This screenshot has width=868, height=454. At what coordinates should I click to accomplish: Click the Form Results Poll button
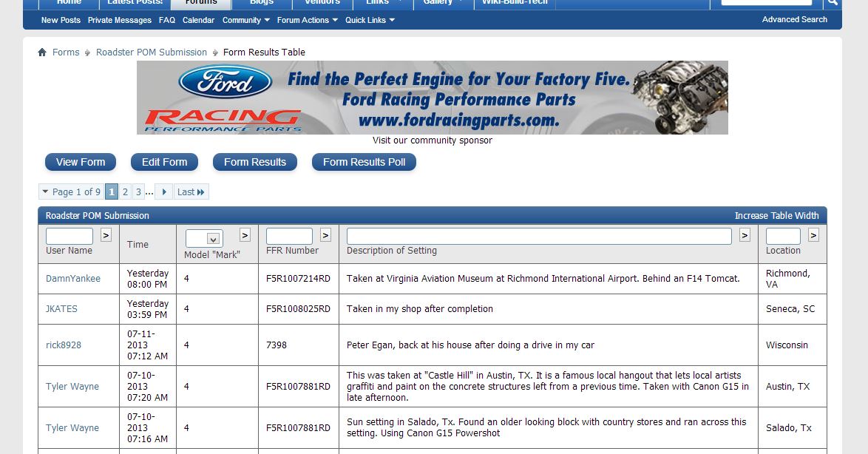point(364,162)
